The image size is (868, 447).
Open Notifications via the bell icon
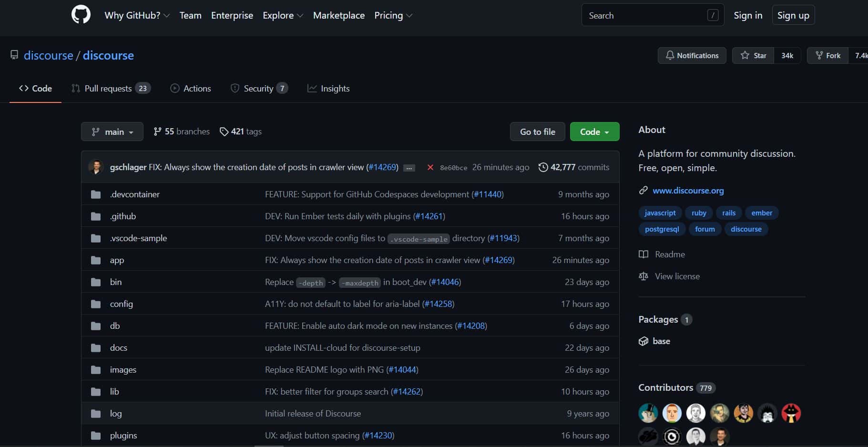pos(670,55)
